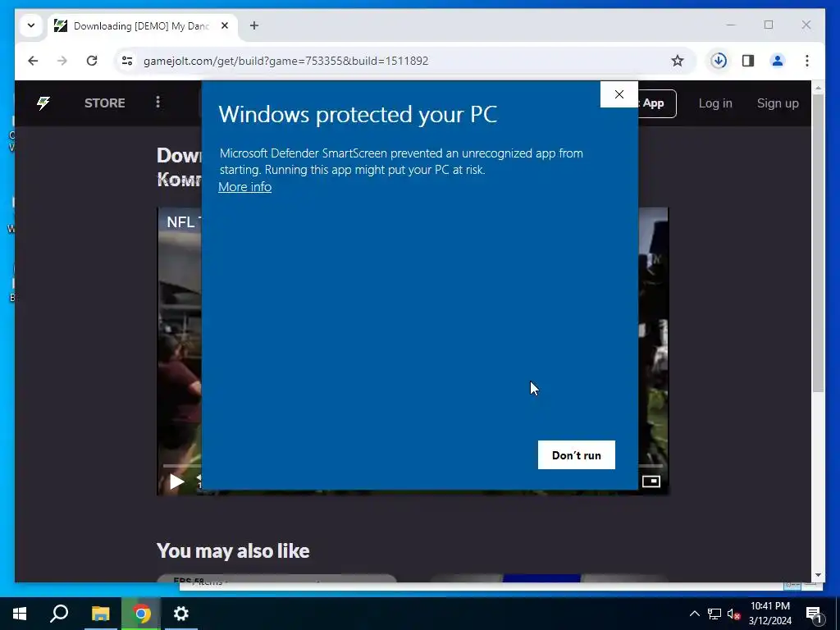The image size is (840, 630).
Task: Toggle picture-in-picture on the video
Action: [x=651, y=481]
